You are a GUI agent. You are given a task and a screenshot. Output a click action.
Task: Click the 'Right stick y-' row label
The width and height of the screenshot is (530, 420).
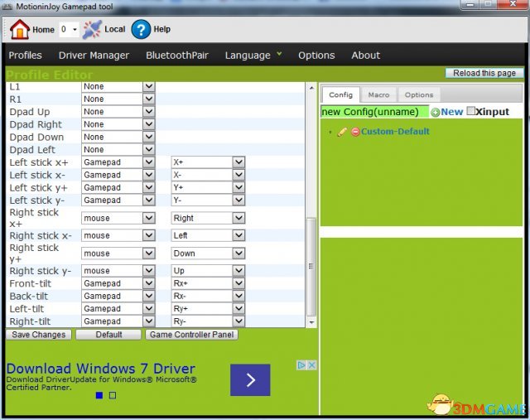[x=41, y=271]
